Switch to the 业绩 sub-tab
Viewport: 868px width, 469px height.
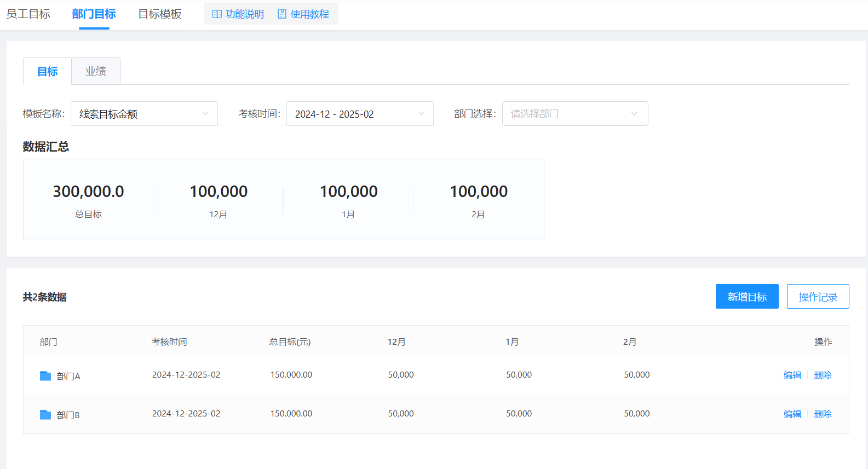(x=96, y=71)
